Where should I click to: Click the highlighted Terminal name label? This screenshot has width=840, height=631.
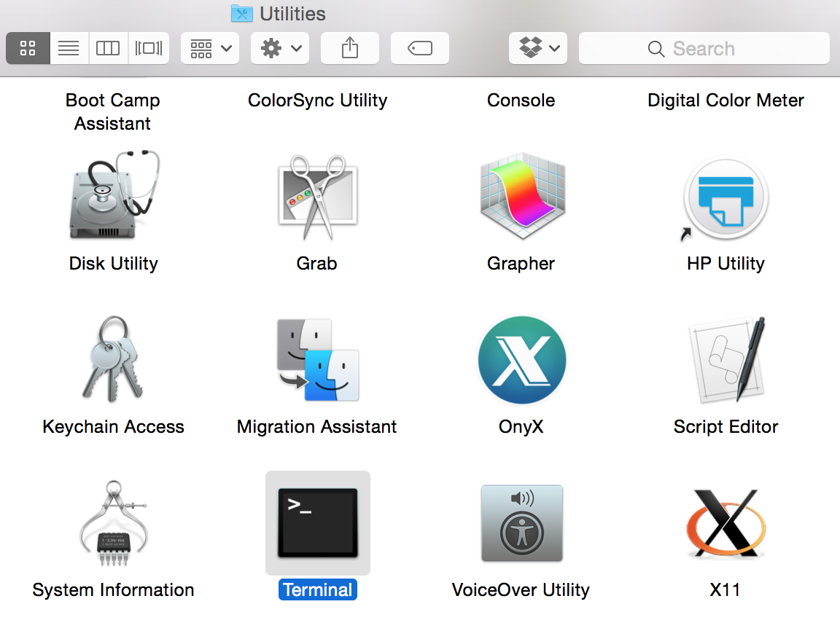click(318, 589)
